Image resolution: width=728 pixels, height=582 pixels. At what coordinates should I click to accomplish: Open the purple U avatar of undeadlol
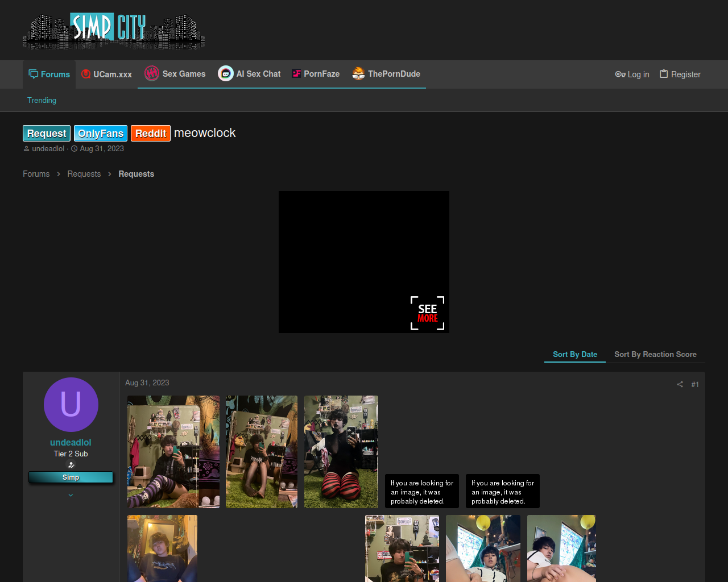(x=71, y=405)
